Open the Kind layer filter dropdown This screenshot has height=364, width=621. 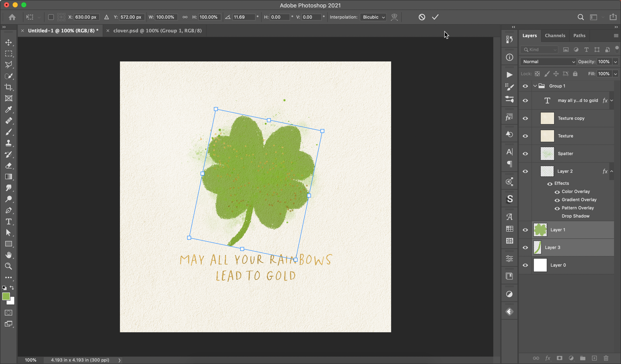(539, 50)
